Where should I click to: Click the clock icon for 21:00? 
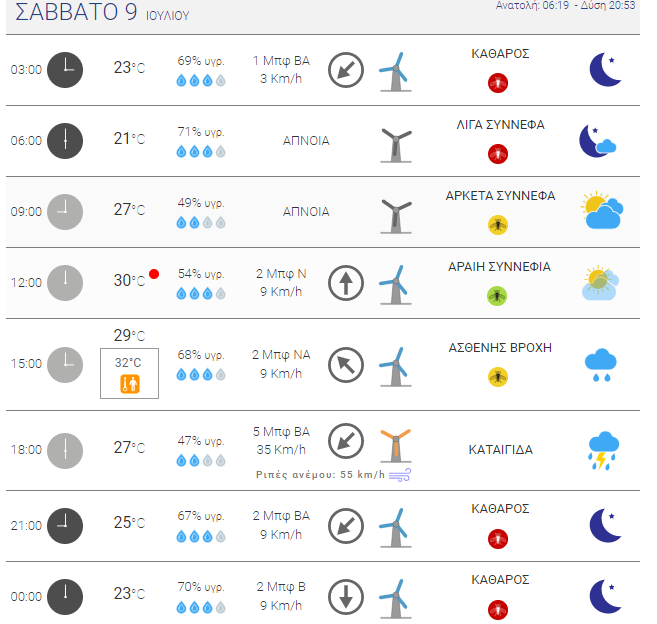click(65, 526)
